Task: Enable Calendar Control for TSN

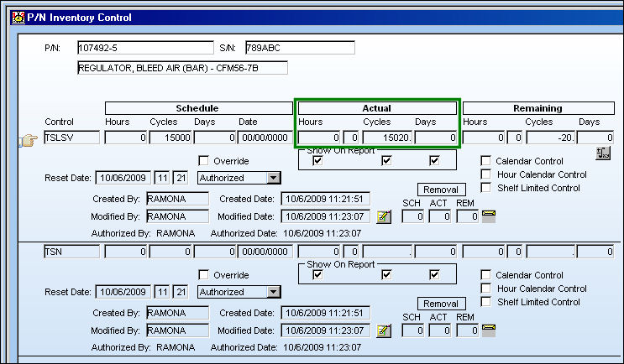Action: pos(485,274)
